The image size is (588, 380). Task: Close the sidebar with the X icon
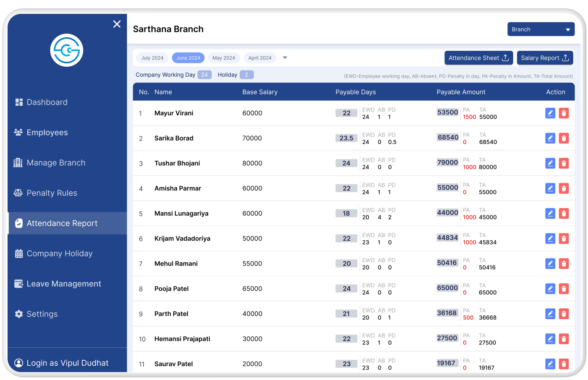coord(117,24)
